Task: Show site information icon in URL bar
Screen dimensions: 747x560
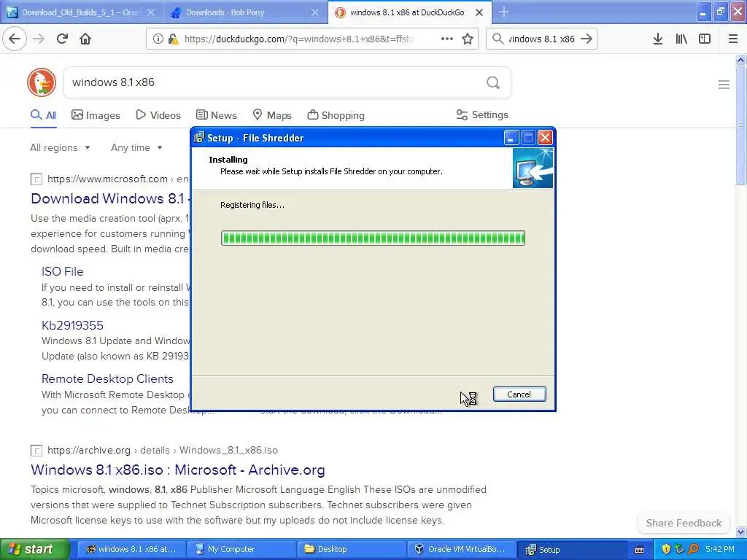Action: [158, 39]
